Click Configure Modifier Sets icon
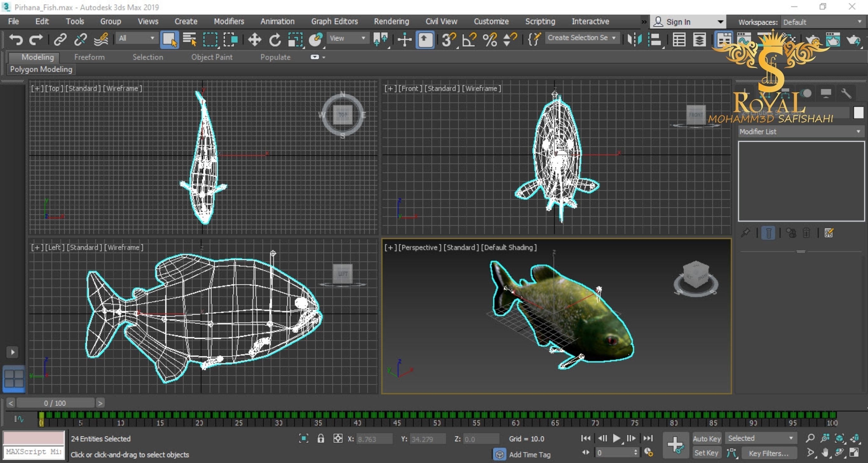Screen dimensions: 868x463 tap(829, 233)
